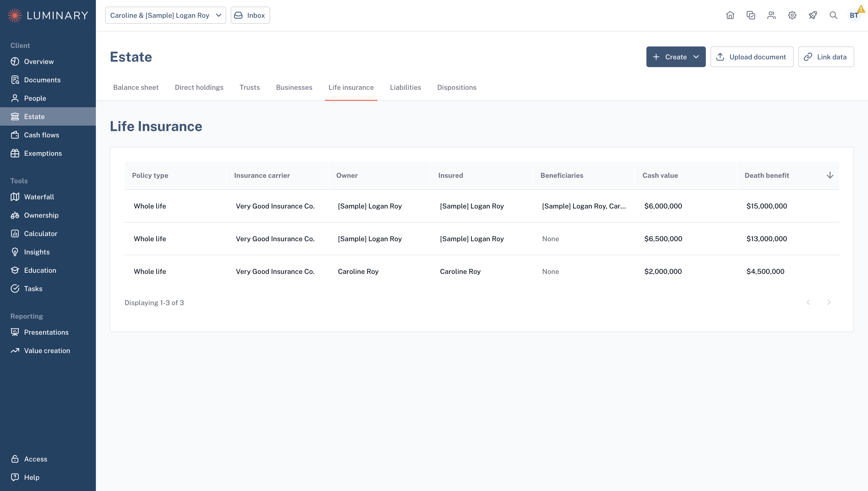Click "Displaying 1-3 of 3" text
This screenshot has width=868, height=491.
coord(154,303)
